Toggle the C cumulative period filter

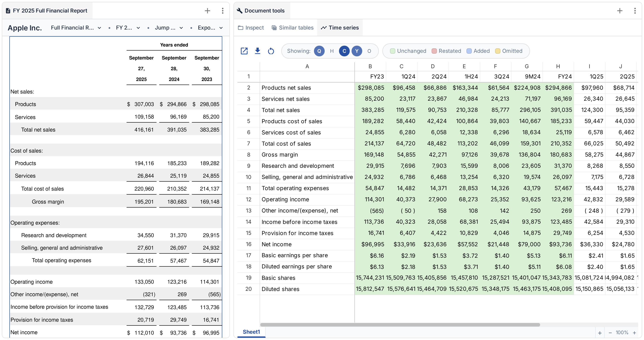pyautogui.click(x=344, y=51)
